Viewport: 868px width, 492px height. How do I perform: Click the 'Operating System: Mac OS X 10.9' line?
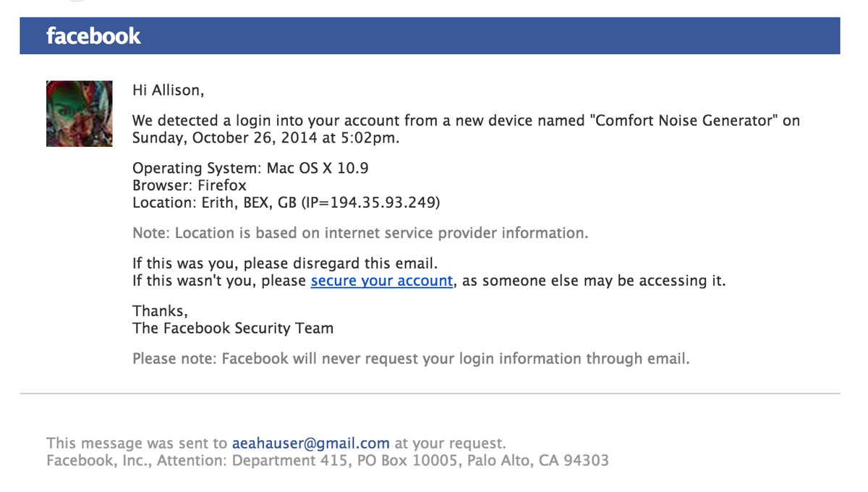pyautogui.click(x=251, y=169)
